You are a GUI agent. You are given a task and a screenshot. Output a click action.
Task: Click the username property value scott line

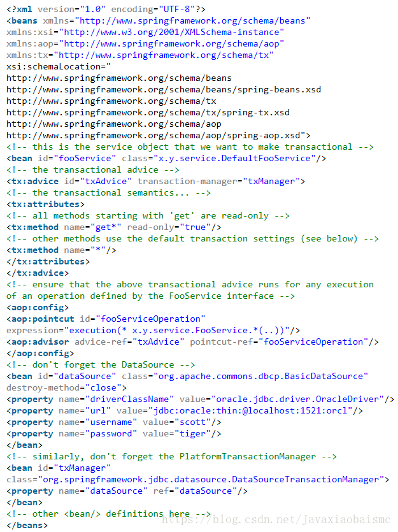click(x=113, y=422)
